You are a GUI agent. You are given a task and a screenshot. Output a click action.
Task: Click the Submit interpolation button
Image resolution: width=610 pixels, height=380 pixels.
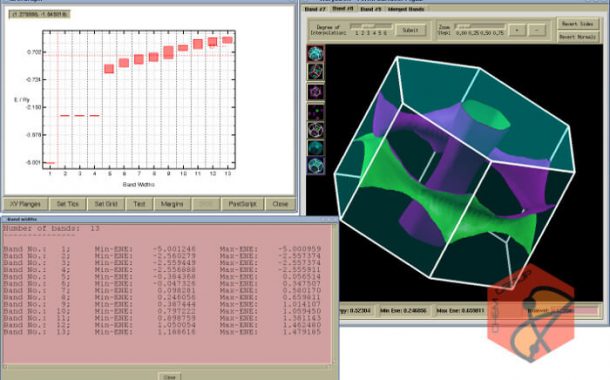click(x=410, y=30)
